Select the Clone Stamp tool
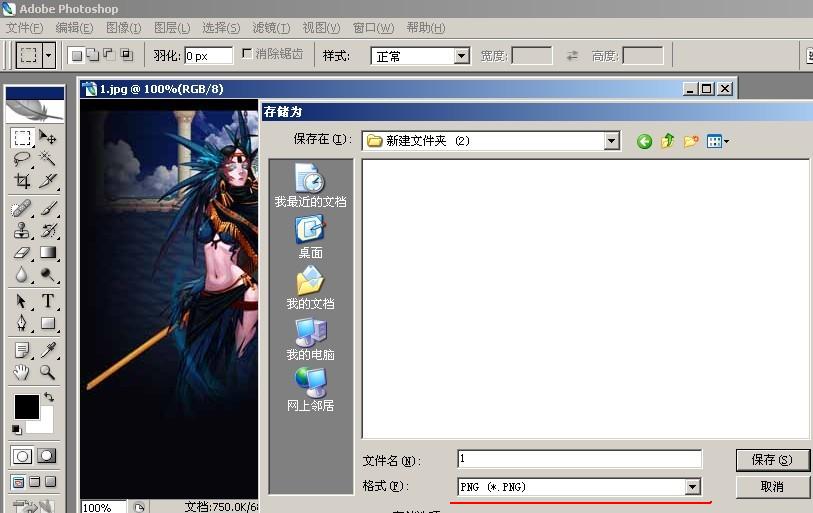Viewport: 813px width, 513px height. pyautogui.click(x=22, y=230)
